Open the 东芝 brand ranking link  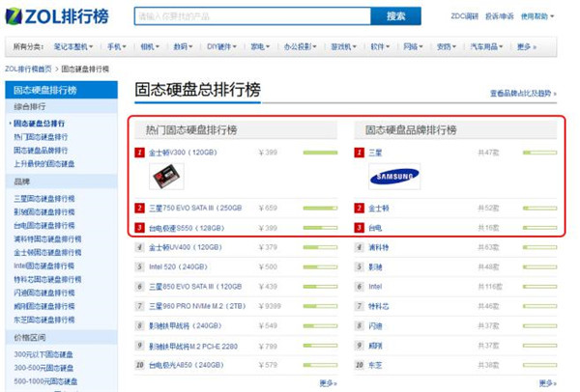click(375, 365)
